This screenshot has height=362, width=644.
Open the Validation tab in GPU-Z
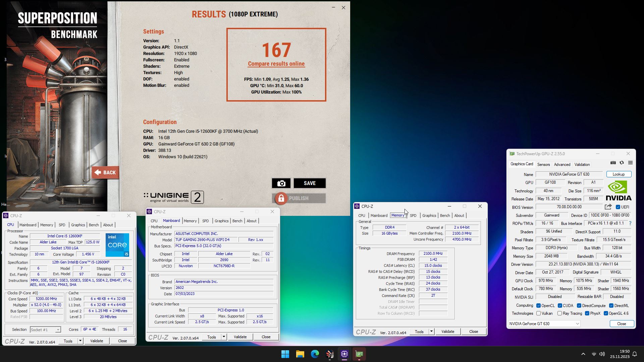pyautogui.click(x=582, y=165)
